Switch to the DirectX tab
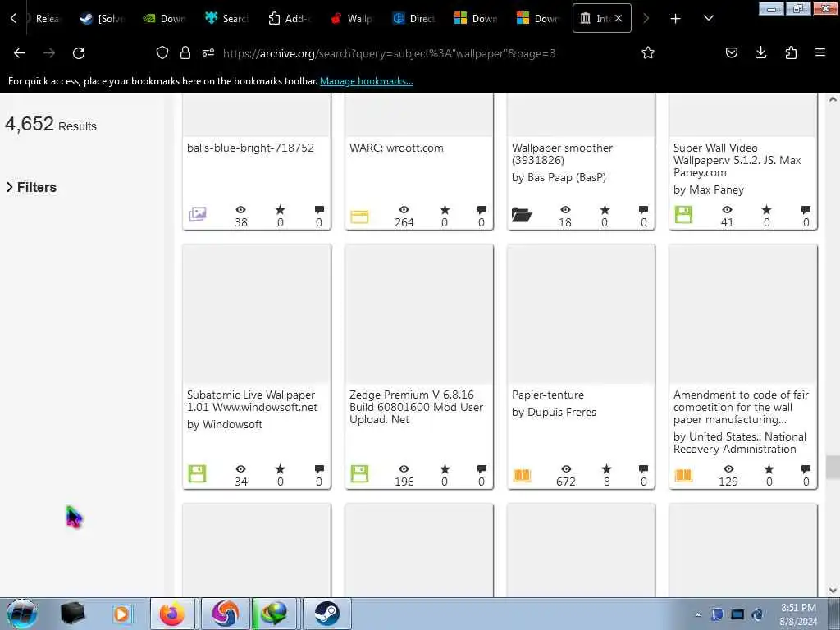The height and width of the screenshot is (630, 840). coord(414,18)
